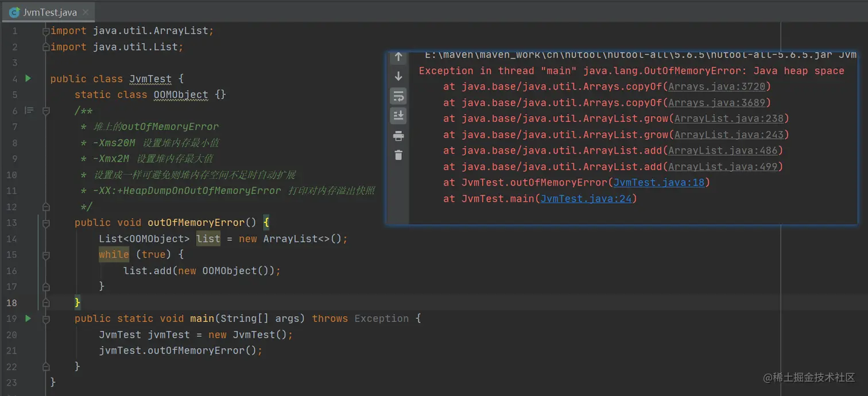Image resolution: width=868 pixels, height=396 pixels.
Task: Click the fold end marker at line 22
Action: pos(46,366)
